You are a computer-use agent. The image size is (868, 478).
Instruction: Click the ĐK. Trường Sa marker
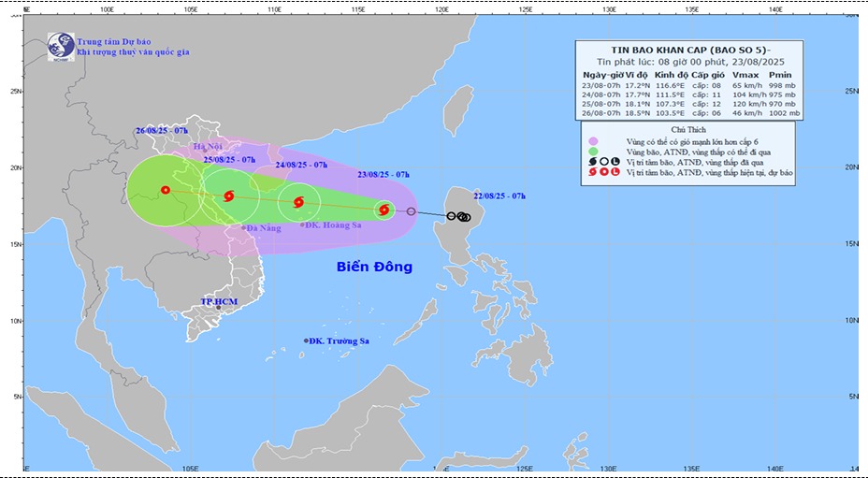point(306,340)
